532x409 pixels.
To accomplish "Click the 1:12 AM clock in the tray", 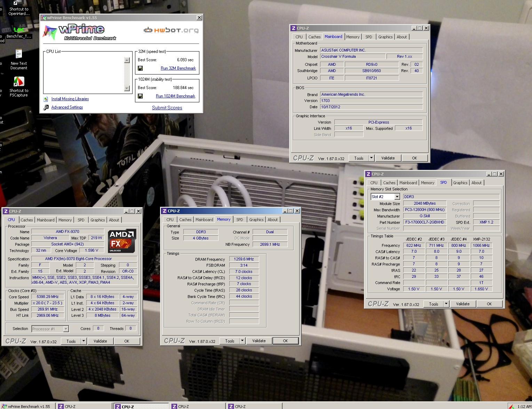I will point(524,406).
